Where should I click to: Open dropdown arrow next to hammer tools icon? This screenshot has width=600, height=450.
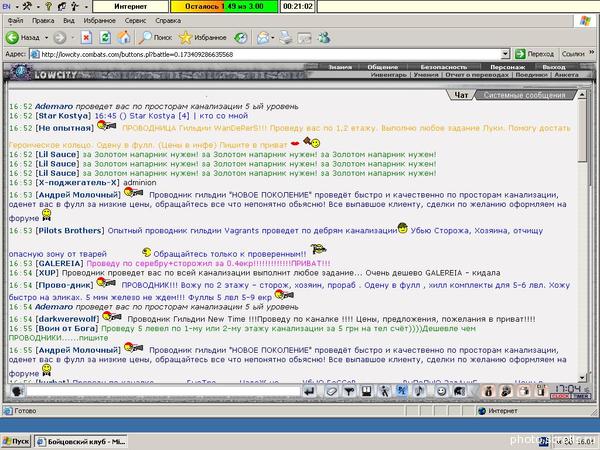38,7
